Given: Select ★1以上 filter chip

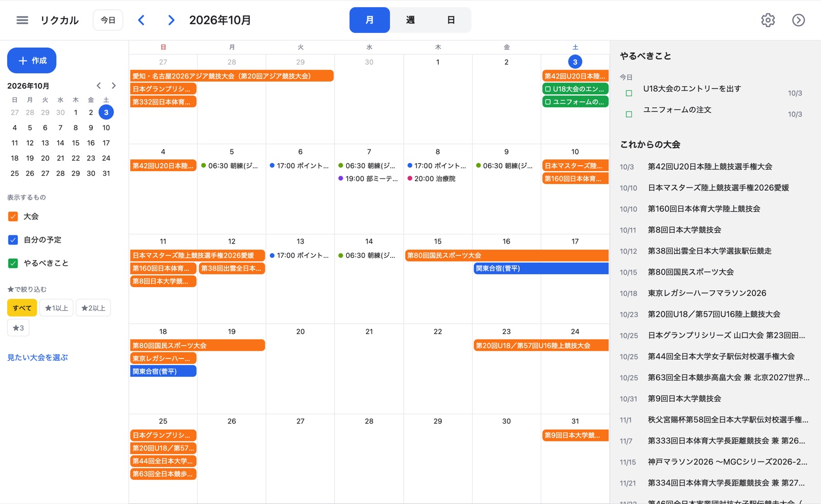Looking at the screenshot, I should click(x=56, y=308).
